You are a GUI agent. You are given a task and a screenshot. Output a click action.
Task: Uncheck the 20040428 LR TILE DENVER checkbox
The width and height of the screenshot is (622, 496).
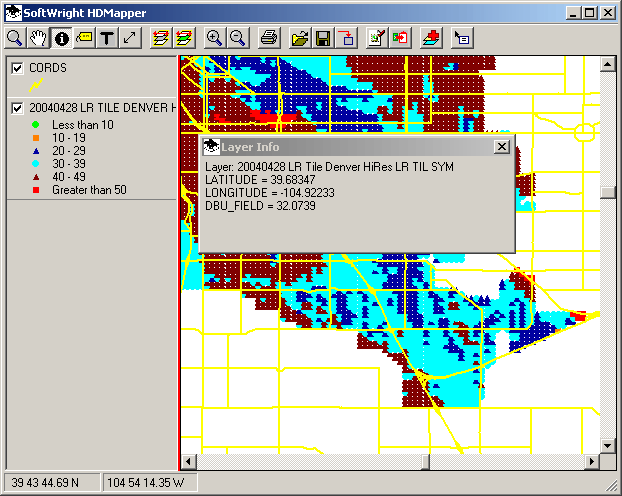tap(17, 108)
